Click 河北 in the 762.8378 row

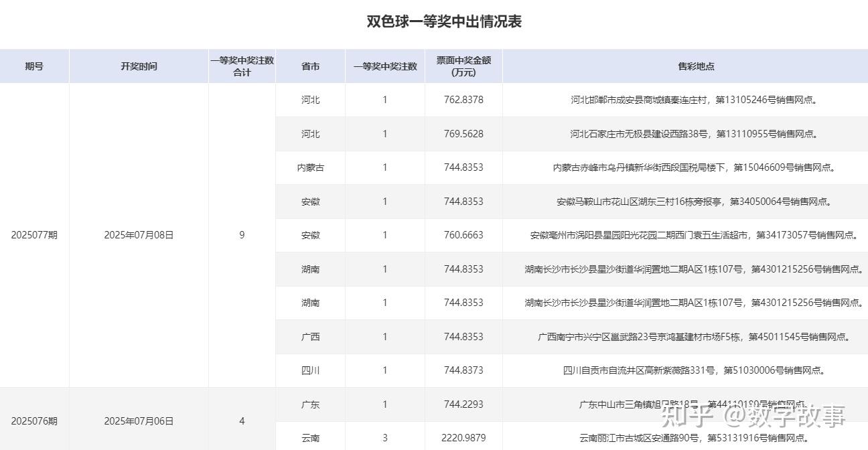pos(310,100)
